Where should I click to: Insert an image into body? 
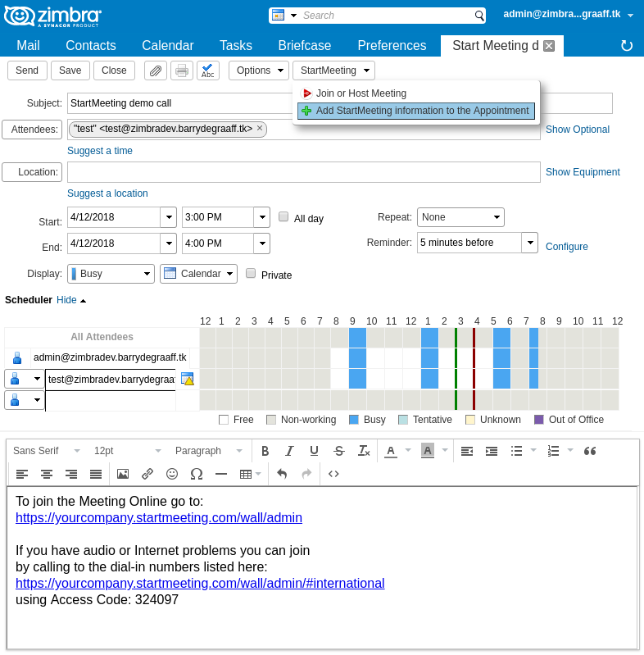123,474
